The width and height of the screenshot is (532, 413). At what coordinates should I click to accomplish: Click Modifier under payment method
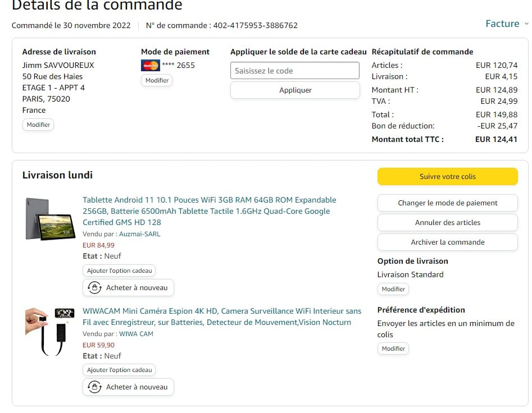point(157,80)
